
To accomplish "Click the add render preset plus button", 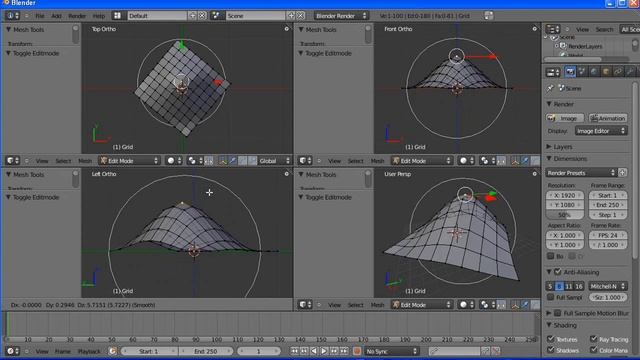I will coord(622,173).
